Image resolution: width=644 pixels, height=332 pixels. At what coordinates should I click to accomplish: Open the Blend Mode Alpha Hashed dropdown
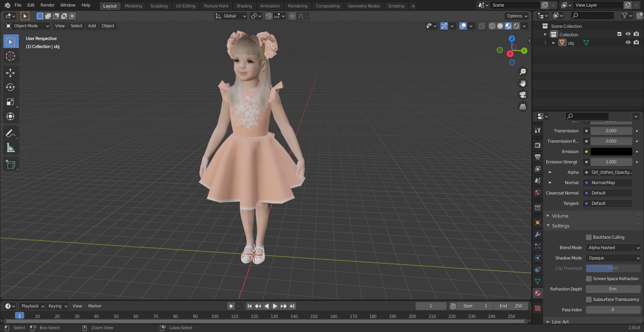(613, 248)
